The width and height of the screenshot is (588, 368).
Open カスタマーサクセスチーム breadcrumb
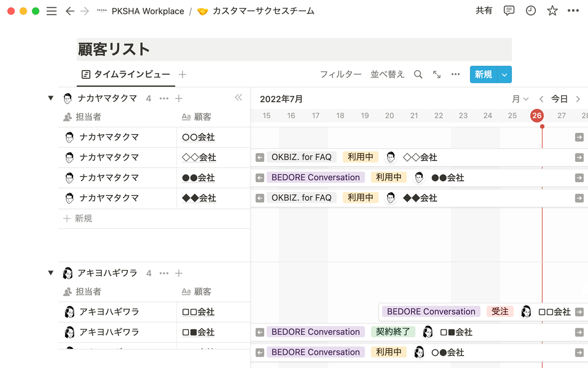click(256, 11)
